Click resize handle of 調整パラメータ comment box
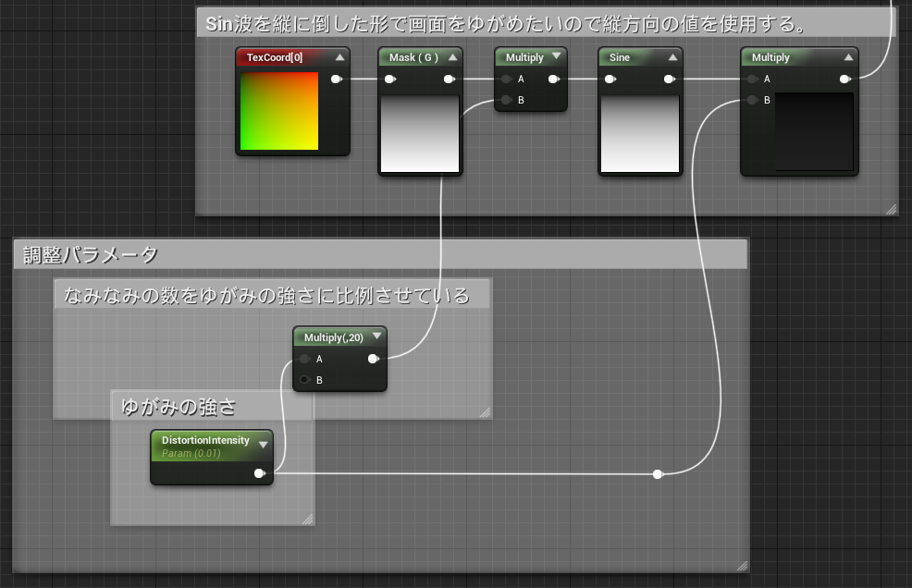The width and height of the screenshot is (912, 588). (x=742, y=565)
